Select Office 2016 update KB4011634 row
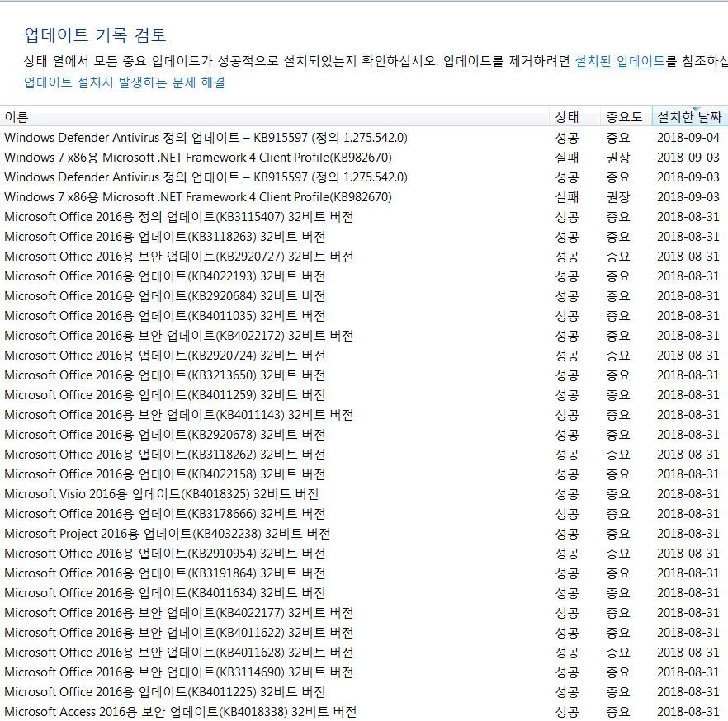Screen dimensions: 728x721 point(364,593)
